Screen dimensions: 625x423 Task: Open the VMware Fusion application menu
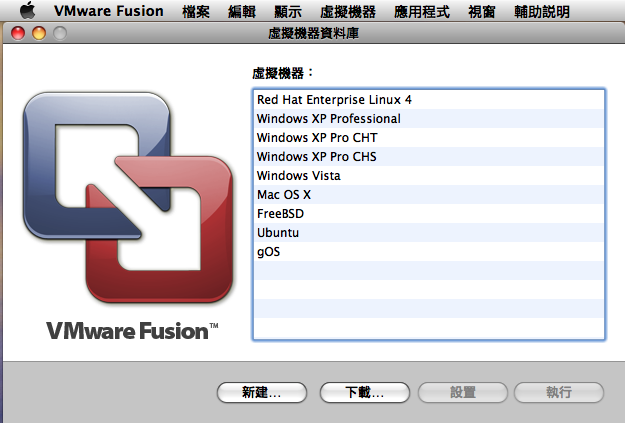point(109,11)
